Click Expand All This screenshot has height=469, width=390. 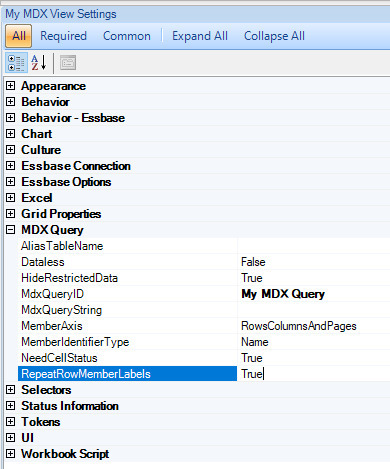200,36
